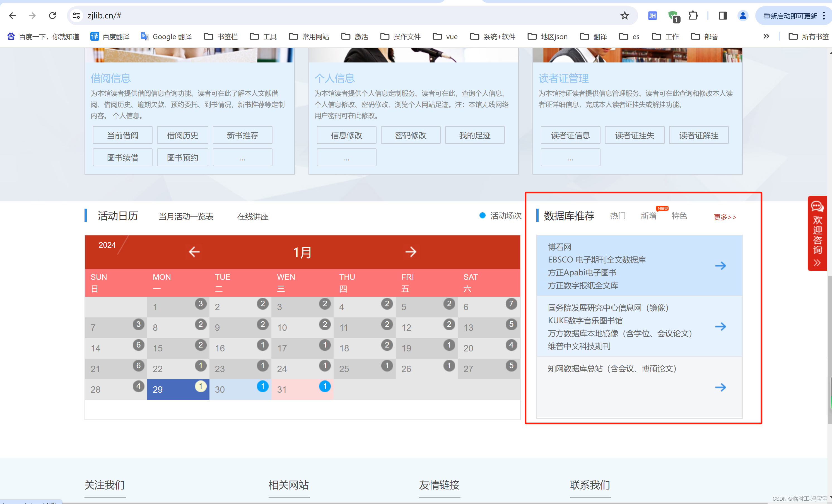The height and width of the screenshot is (504, 832).
Task: Expand hidden bookmarks with double chevron
Action: tap(766, 37)
